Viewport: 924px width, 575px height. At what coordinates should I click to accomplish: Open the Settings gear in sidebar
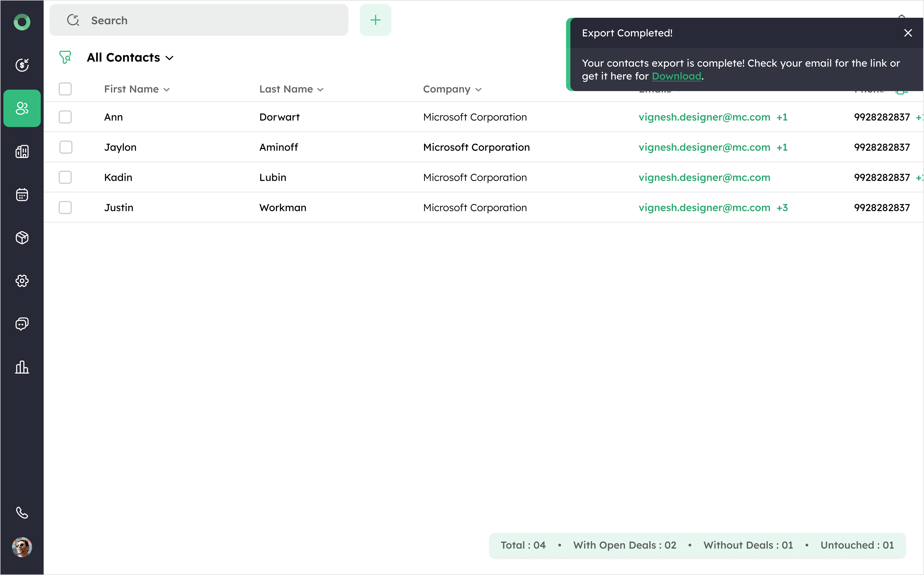(22, 281)
